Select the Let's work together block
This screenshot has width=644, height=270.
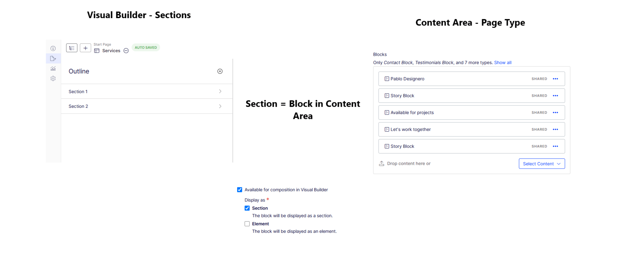(x=411, y=129)
